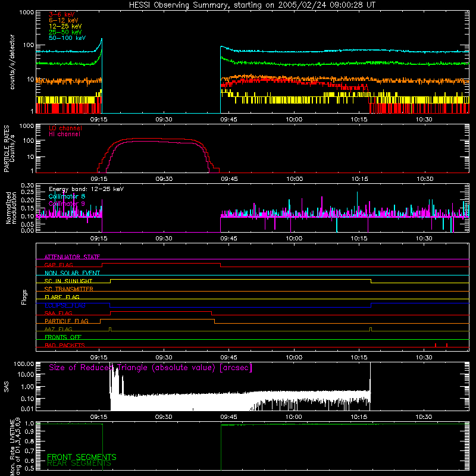The width and height of the screenshot is (476, 476).
Task: Click the 'SC IN SUNLIGHT' flag label
Action: [x=68, y=281]
